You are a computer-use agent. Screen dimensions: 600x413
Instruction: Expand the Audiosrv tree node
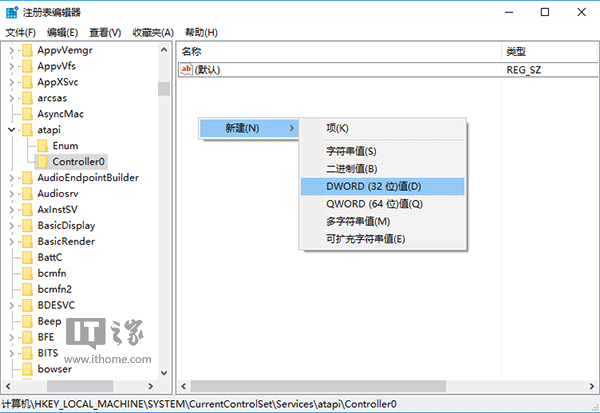pos(11,194)
